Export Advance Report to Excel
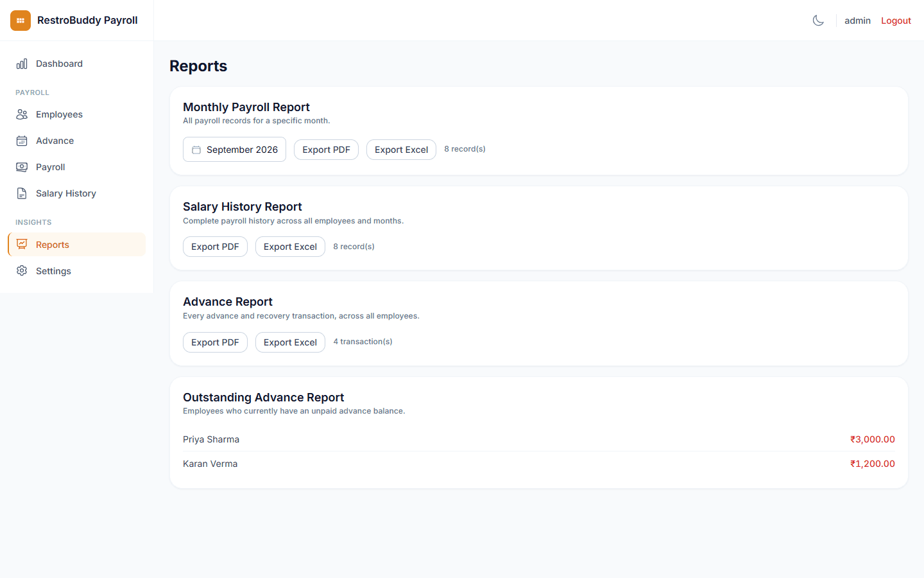This screenshot has height=578, width=924. point(290,342)
